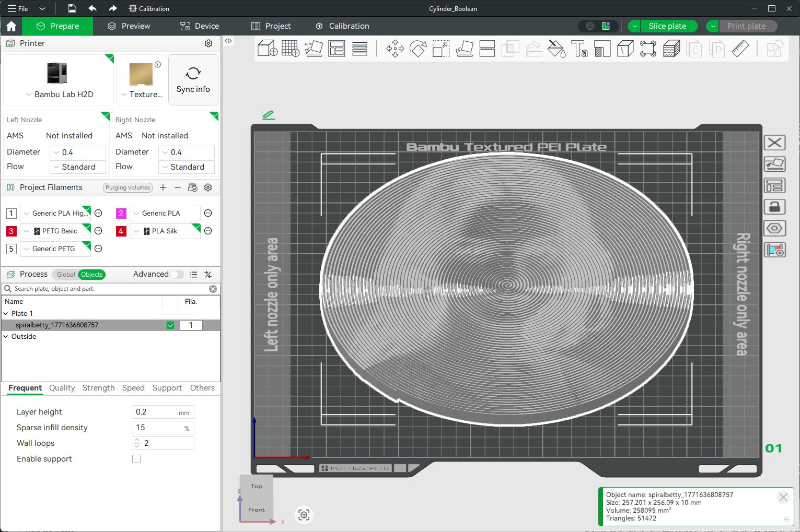The image size is (800, 532).
Task: Check the Enable support checkbox
Action: click(x=136, y=459)
